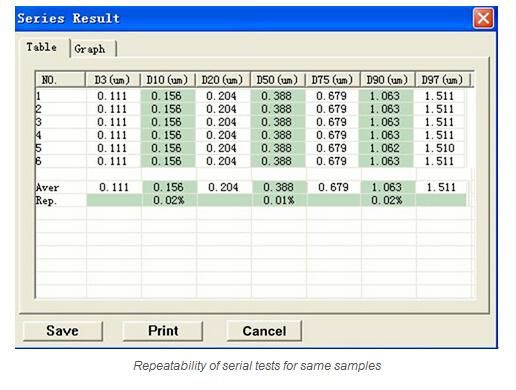516x390 pixels.
Task: Click row 3 D10 value 0.156
Action: coord(167,122)
